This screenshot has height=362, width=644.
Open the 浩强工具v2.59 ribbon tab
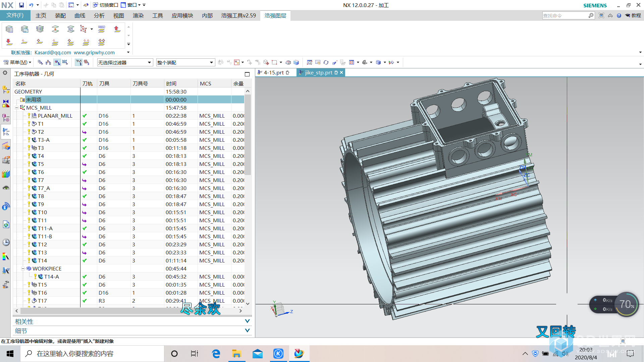[x=238, y=16]
